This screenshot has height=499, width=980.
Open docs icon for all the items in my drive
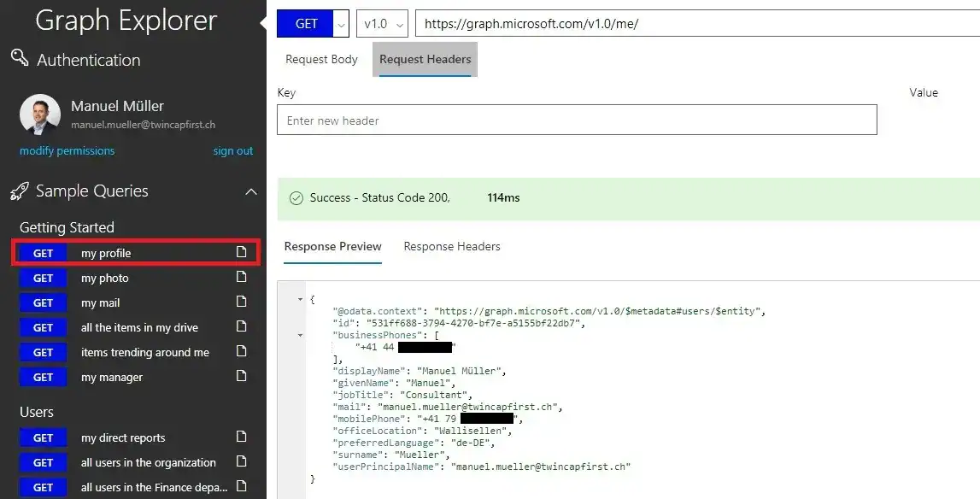241,326
